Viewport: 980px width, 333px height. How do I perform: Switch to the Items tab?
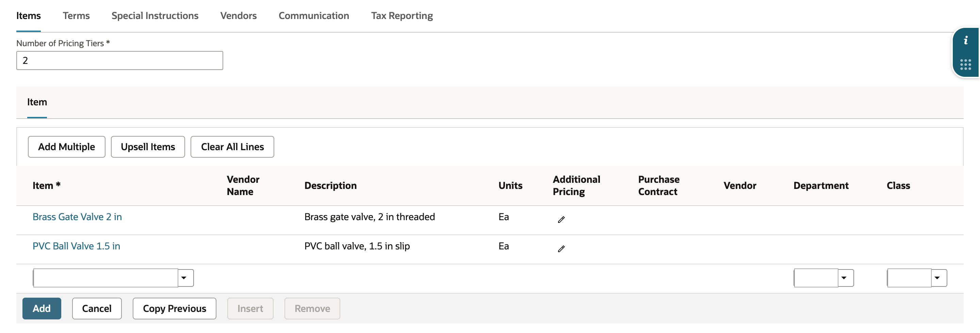(29, 16)
